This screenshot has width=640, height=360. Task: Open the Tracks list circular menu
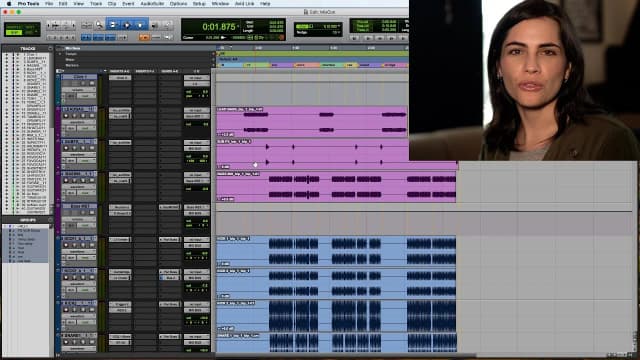pyautogui.click(x=50, y=49)
